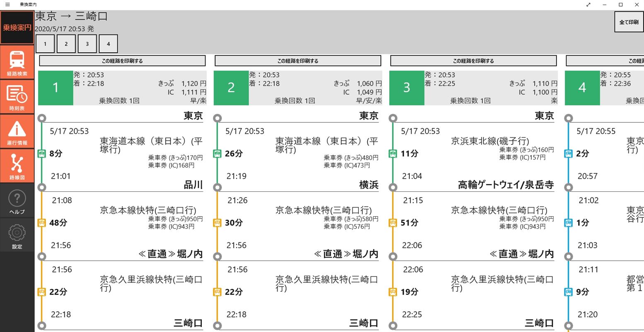644x332 pixels.
Task: Jump to route 3 button
Action: 87,44
